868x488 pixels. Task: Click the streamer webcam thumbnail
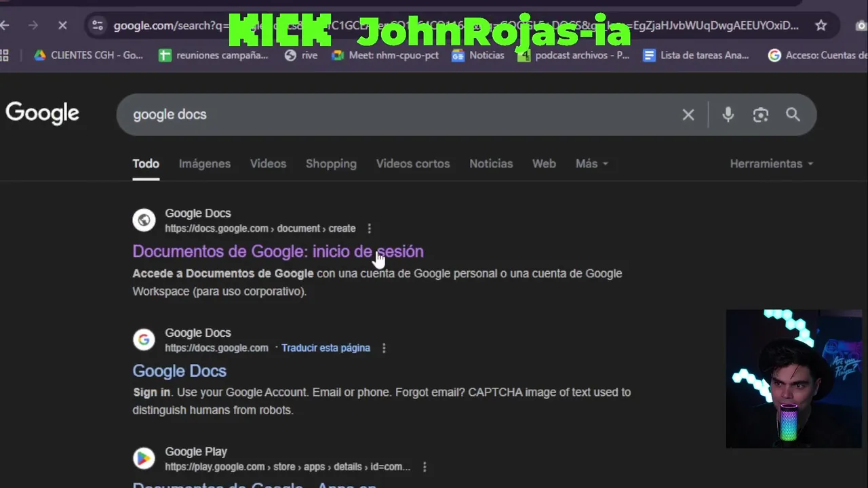(x=793, y=379)
